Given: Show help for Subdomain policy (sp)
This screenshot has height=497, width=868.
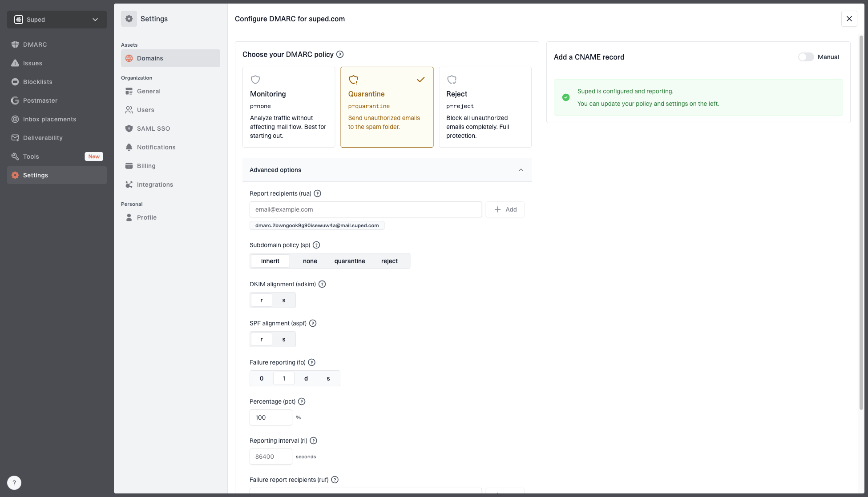Looking at the screenshot, I should pos(316,245).
